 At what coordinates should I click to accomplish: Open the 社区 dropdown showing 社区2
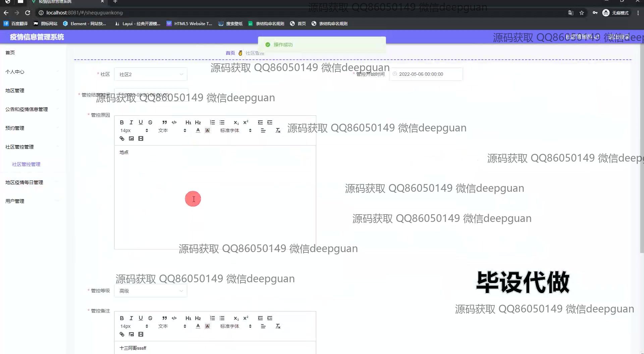click(151, 74)
